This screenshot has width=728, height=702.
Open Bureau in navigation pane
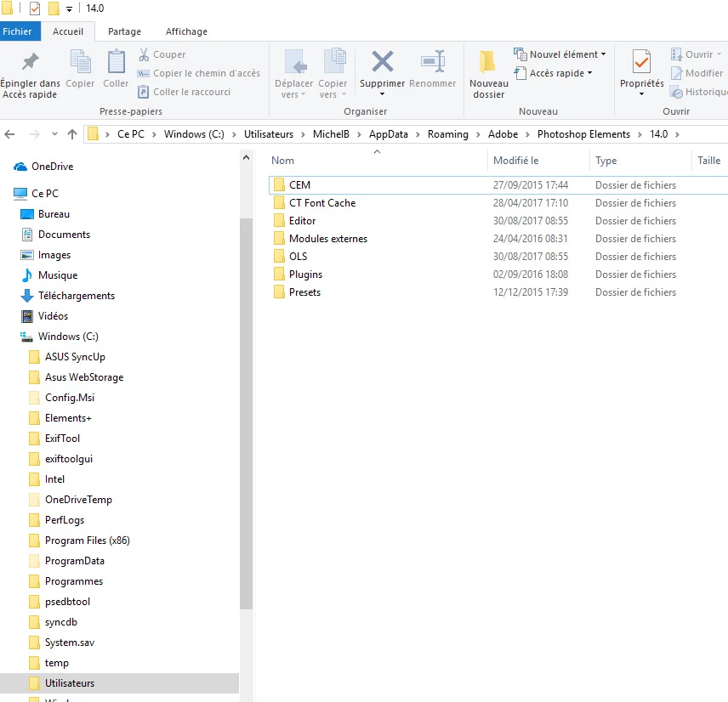pos(46,214)
